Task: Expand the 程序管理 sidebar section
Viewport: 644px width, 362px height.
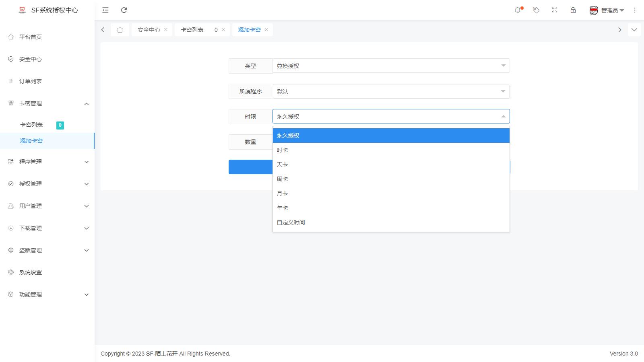Action: (47, 162)
